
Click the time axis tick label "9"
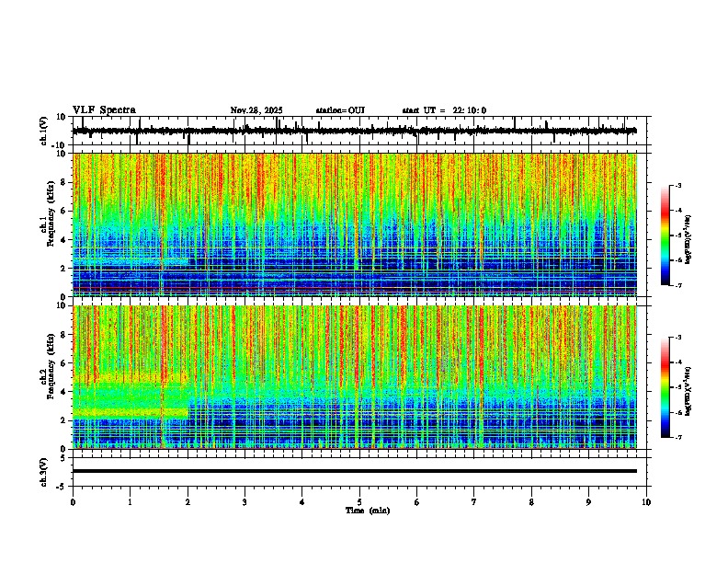[x=588, y=502]
